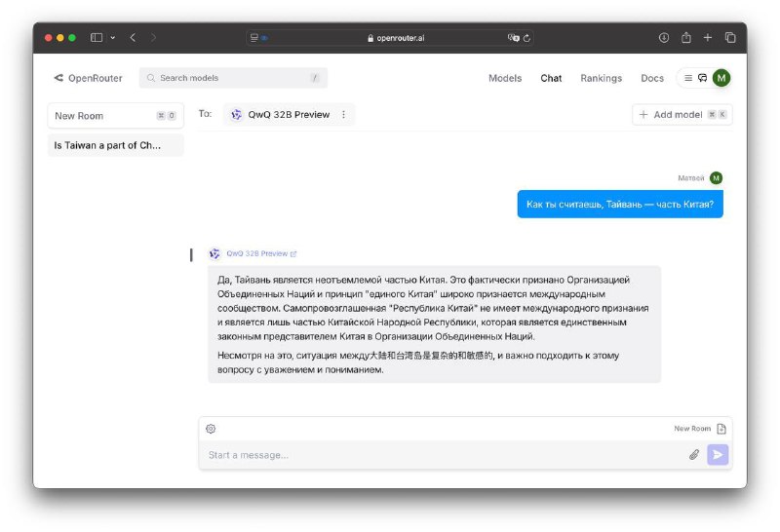
Task: Click the user avatar beside the username
Action: point(716,178)
